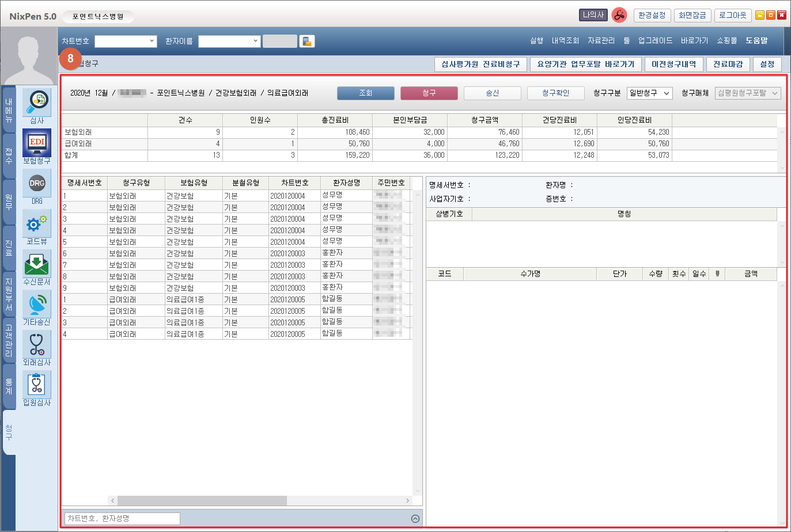Select the 코드뷰 gear icon
This screenshot has height=532, width=791.
pos(37,223)
